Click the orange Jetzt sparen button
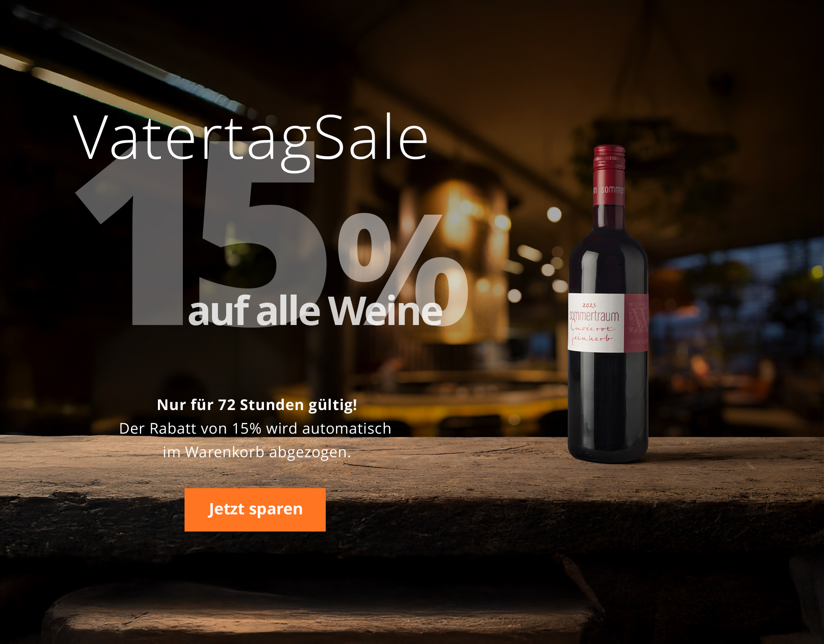Screen dimensions: 824x644 click(x=255, y=510)
